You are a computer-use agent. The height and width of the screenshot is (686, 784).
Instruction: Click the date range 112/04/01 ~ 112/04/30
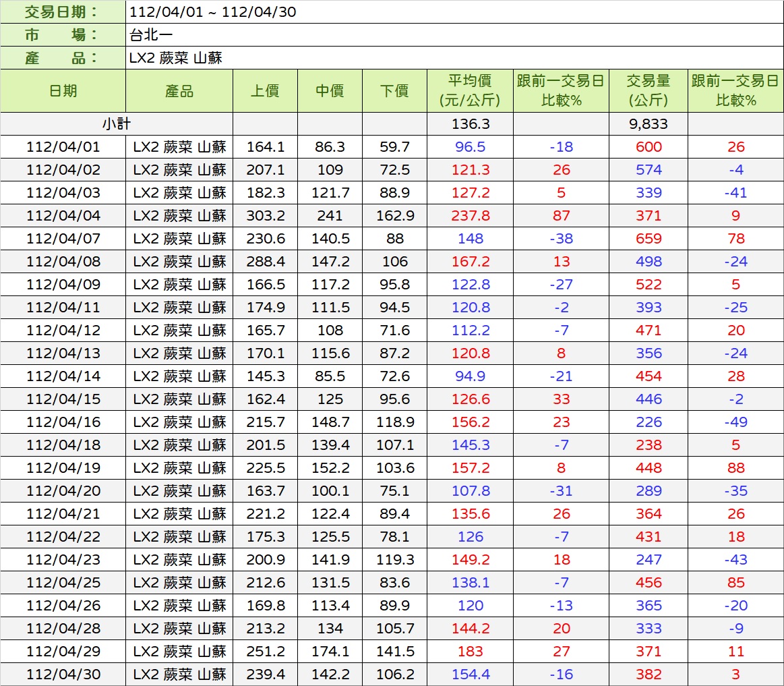(x=212, y=12)
